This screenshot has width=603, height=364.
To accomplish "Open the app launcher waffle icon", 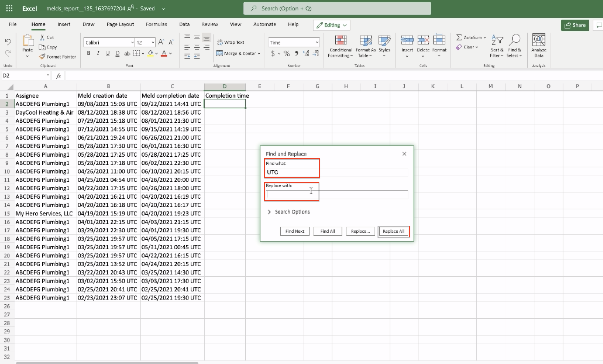I will click(9, 9).
